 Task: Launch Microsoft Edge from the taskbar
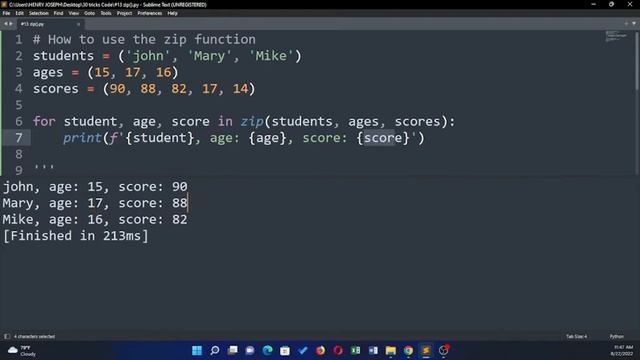pyautogui.click(x=267, y=350)
